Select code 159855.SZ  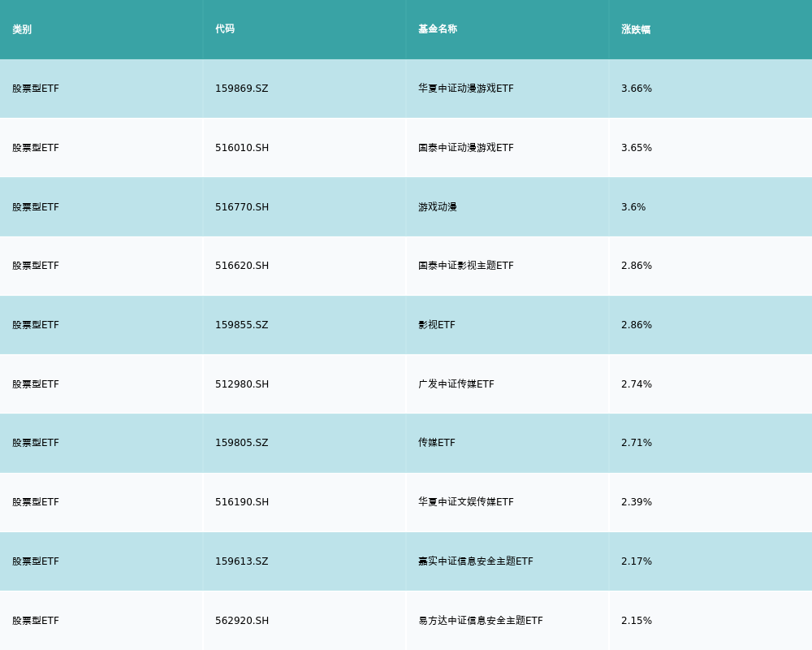pos(242,325)
